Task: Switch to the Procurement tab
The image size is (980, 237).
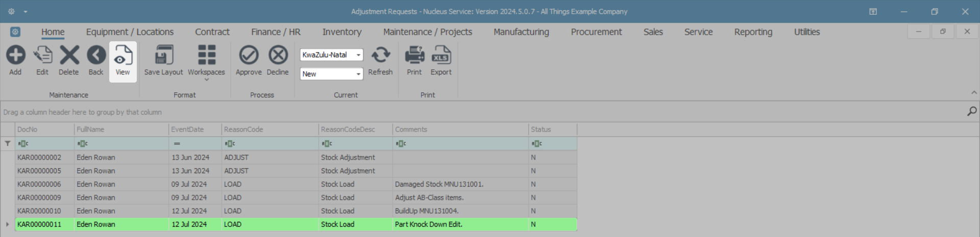Action: (596, 32)
